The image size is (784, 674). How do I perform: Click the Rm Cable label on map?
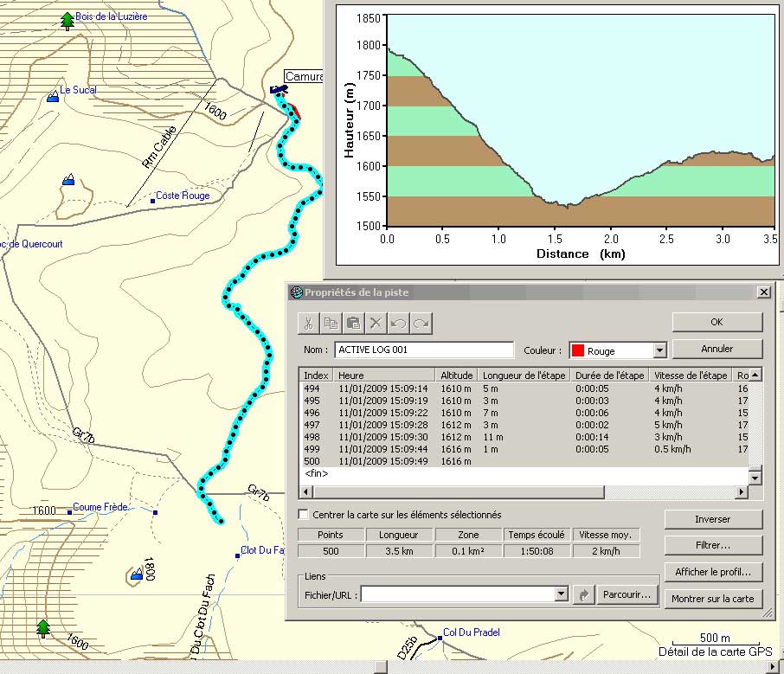coord(159,147)
